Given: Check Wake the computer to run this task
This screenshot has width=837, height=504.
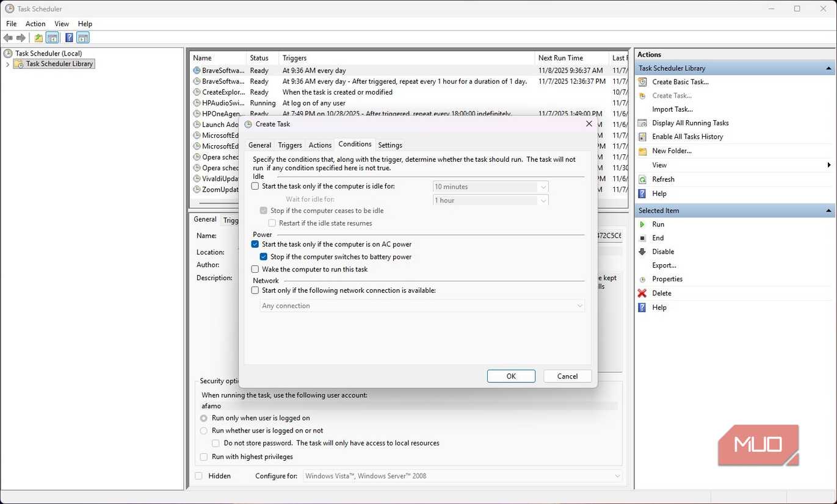Looking at the screenshot, I should (x=255, y=269).
